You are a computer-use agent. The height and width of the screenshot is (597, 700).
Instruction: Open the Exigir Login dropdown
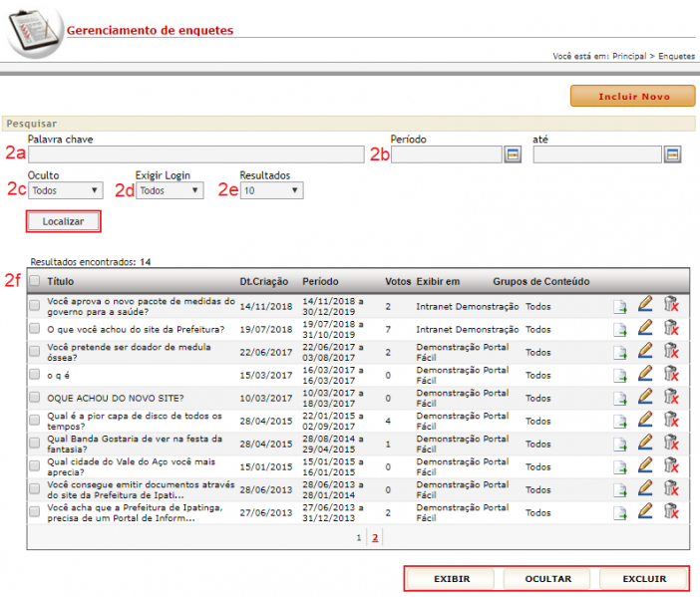pyautogui.click(x=170, y=190)
